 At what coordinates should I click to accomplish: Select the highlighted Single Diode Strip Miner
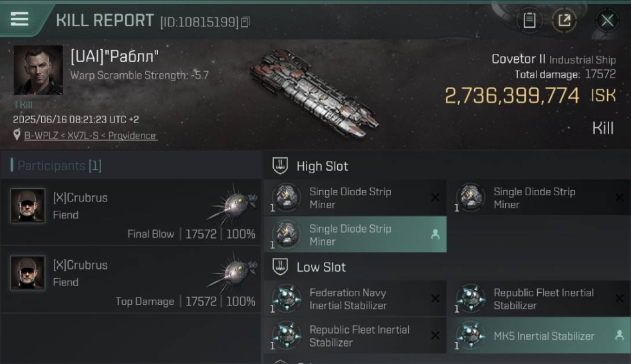(x=355, y=234)
